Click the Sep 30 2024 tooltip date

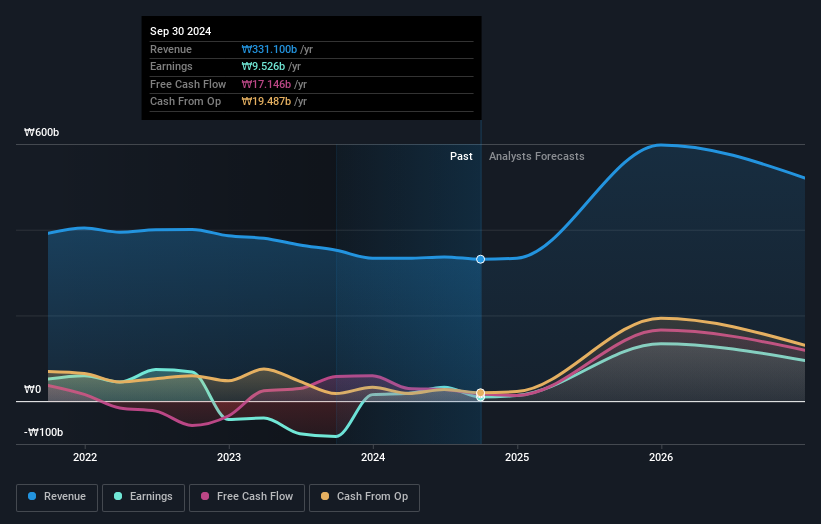[x=181, y=31]
